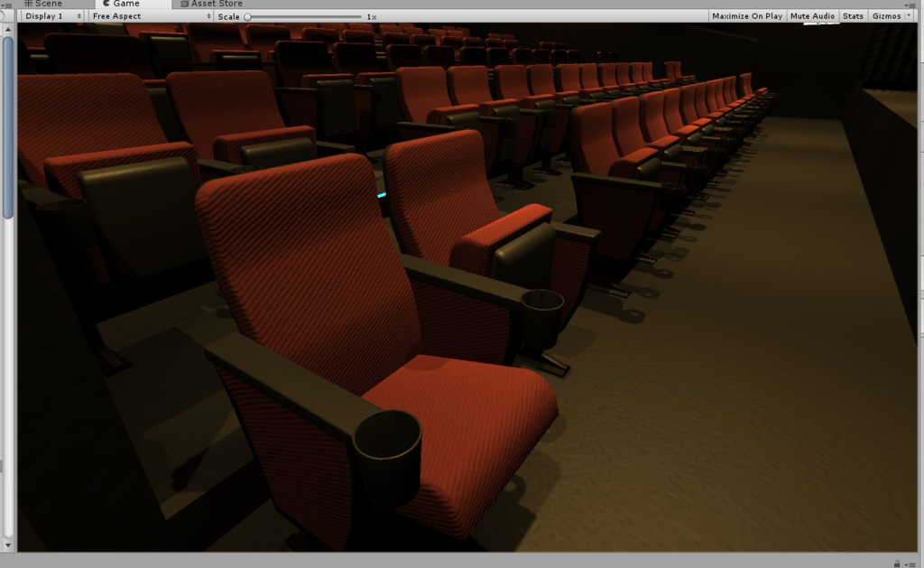Open the panel options menu at top-right

coord(910,5)
